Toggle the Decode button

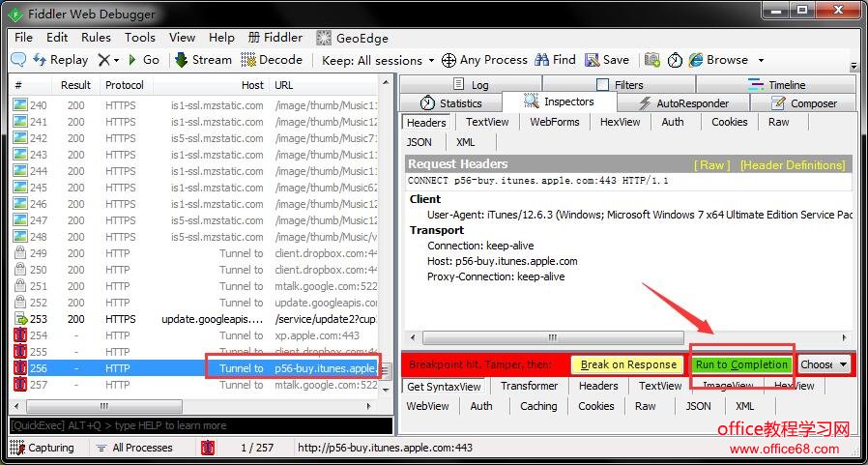(x=272, y=60)
